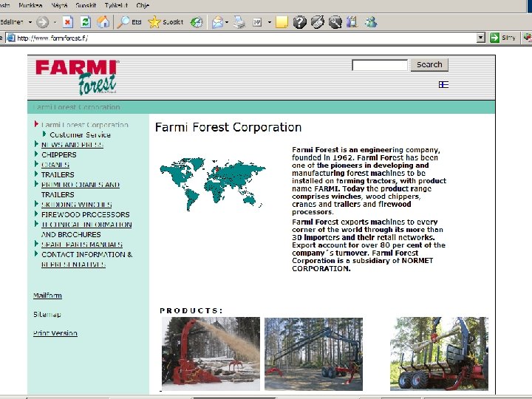Print the page with printer icon
Viewport: 532px width, 399px height.
coord(239,22)
